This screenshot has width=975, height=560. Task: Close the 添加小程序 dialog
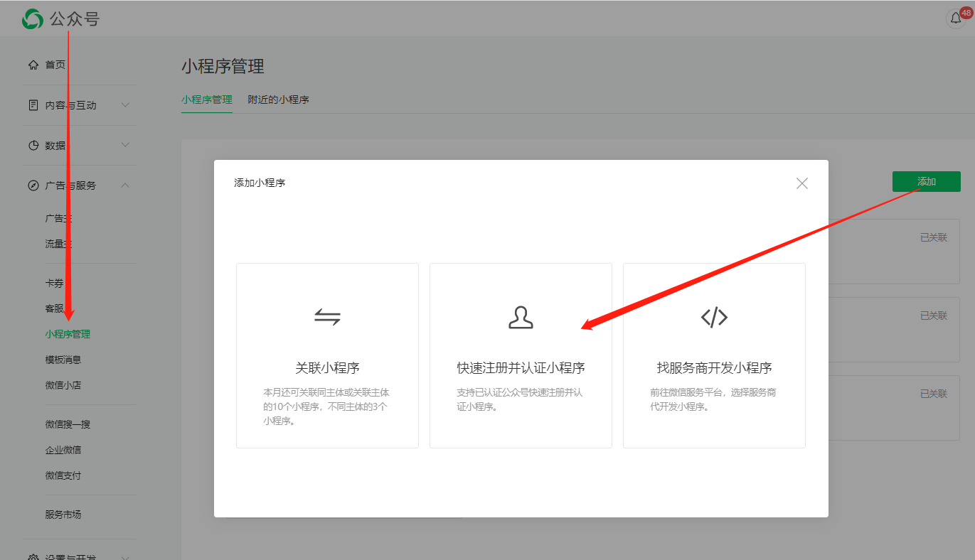coord(802,183)
